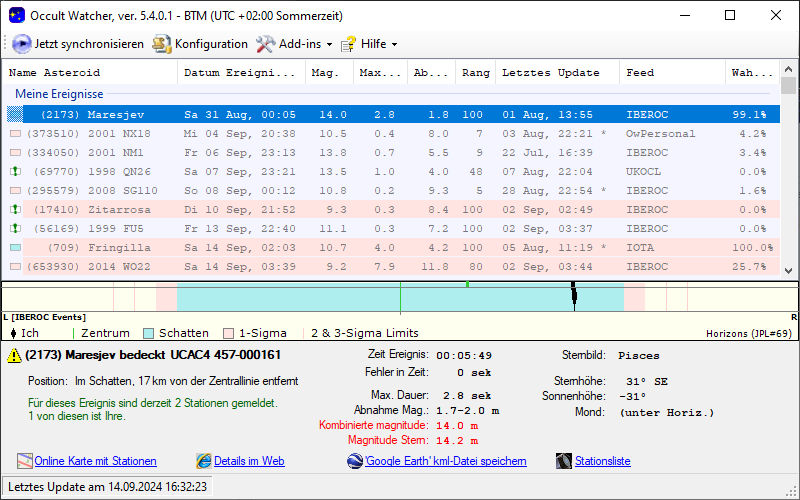Screen dimensions: 800x500
Task: Click the event list scrollbar down arrow
Action: pyautogui.click(x=788, y=270)
